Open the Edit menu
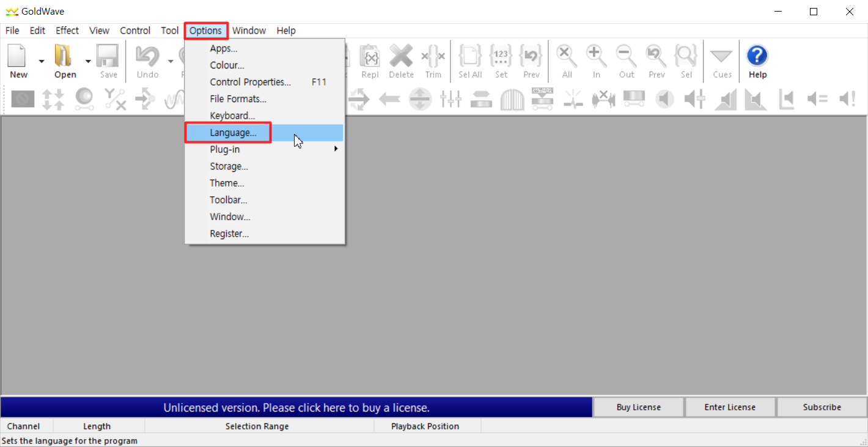 click(x=37, y=31)
